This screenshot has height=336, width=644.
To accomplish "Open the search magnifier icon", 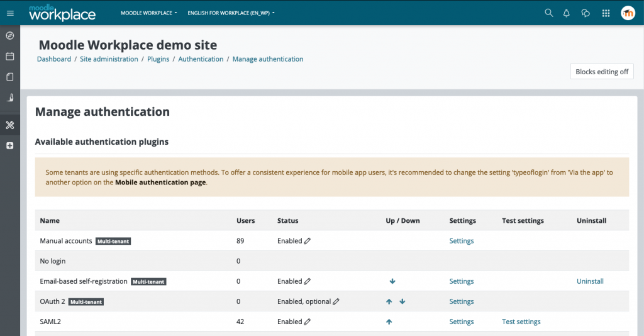I will coord(548,13).
